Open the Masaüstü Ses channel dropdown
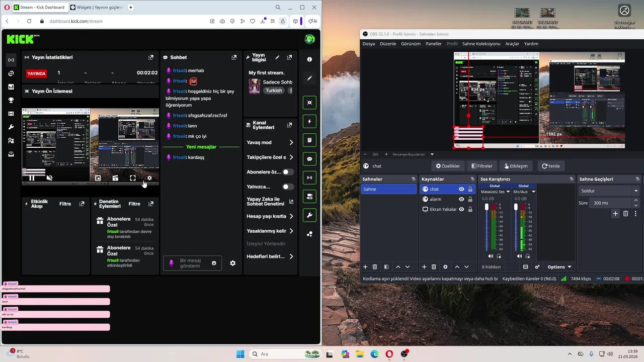 [x=508, y=192]
